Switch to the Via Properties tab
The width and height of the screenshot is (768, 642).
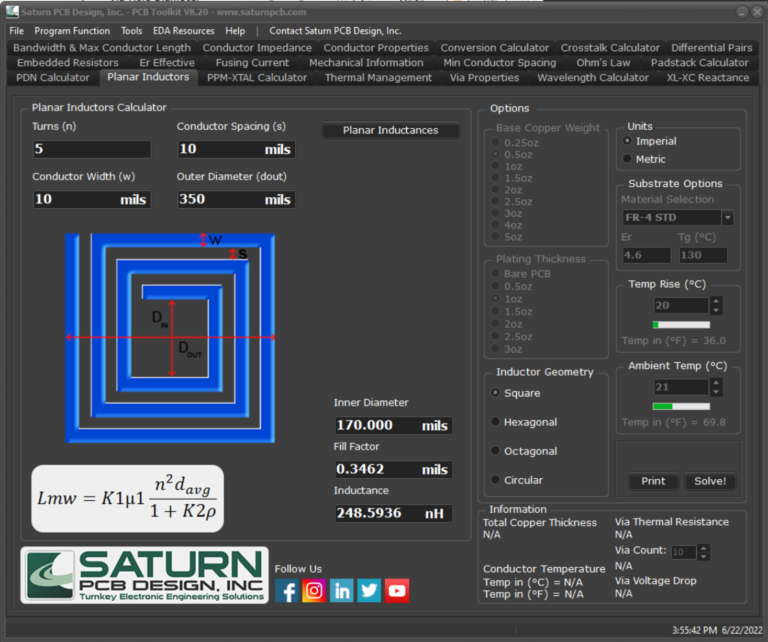pyautogui.click(x=484, y=77)
